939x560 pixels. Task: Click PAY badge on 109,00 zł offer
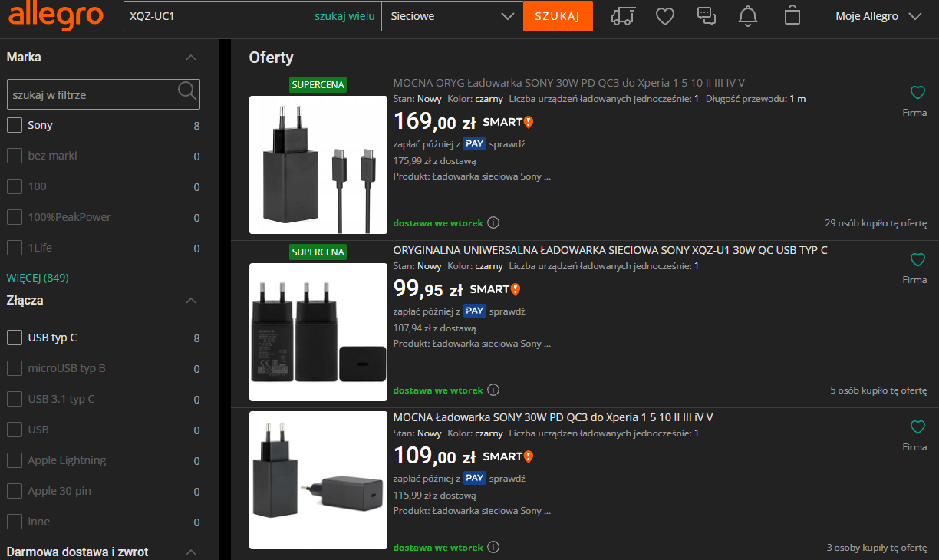pos(475,478)
